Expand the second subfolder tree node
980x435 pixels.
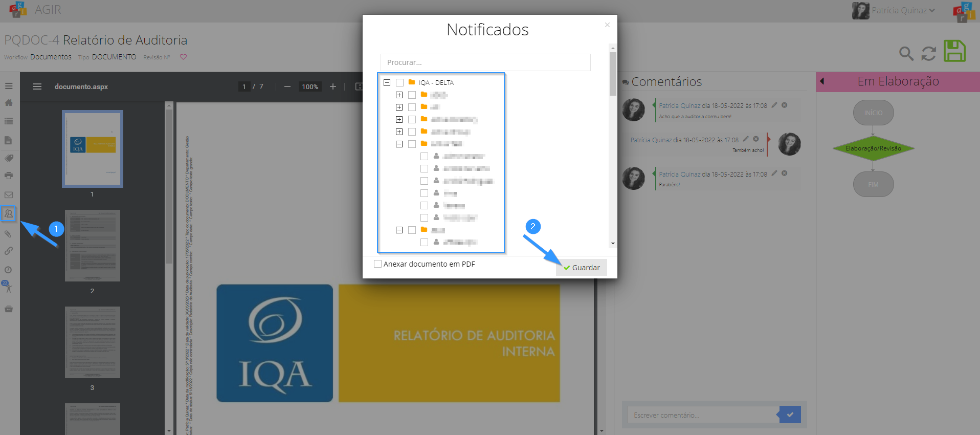pos(399,107)
